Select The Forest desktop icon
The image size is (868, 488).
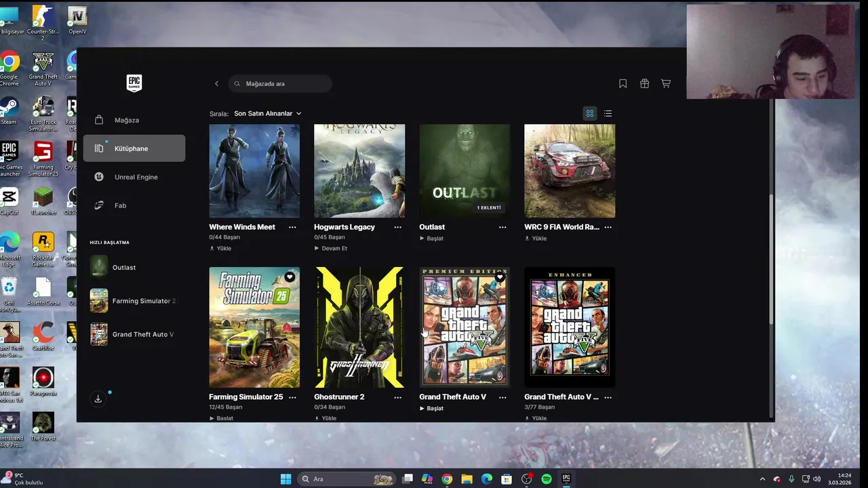pos(43,427)
